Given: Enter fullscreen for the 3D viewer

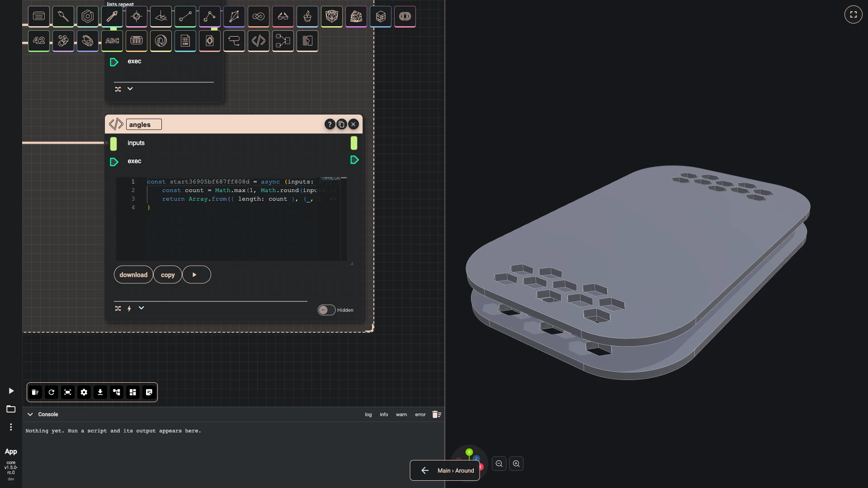Looking at the screenshot, I should pyautogui.click(x=854, y=14).
